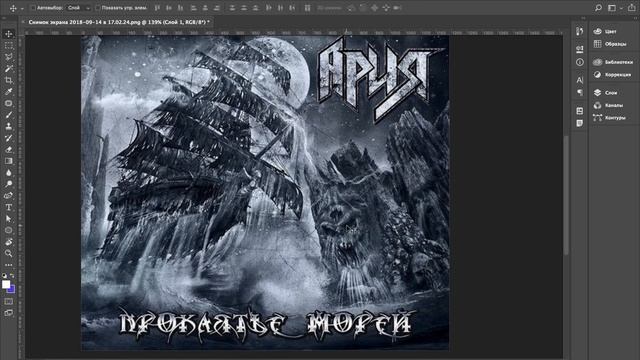Select the Move tool in the toolbox
640x360 pixels.
click(9, 34)
